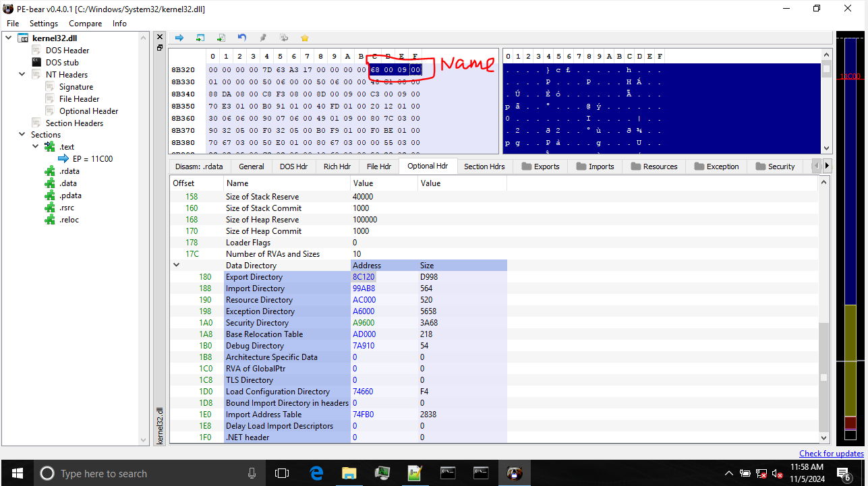
Task: Launch Microsoft Edge from the taskbar
Action: [316, 473]
